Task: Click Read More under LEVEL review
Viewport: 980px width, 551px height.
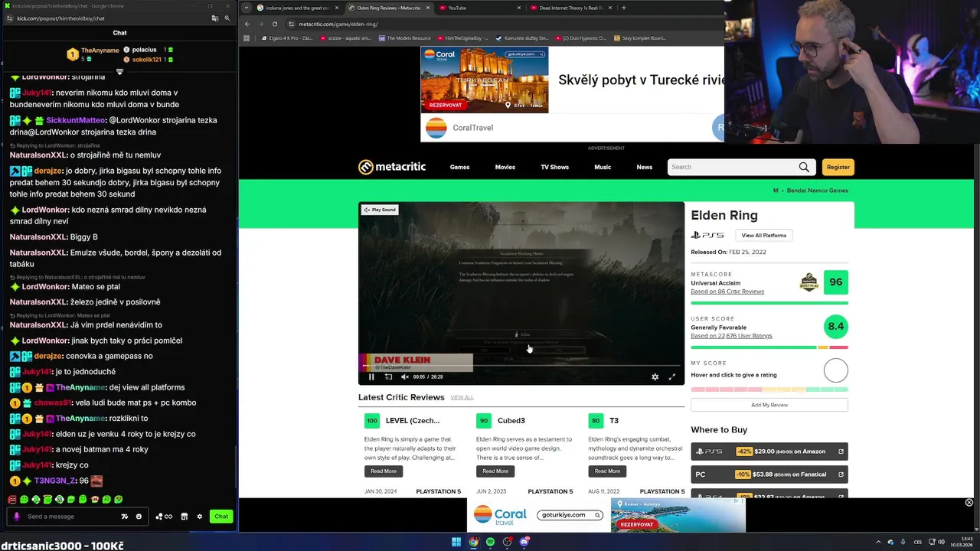Action: click(x=384, y=471)
